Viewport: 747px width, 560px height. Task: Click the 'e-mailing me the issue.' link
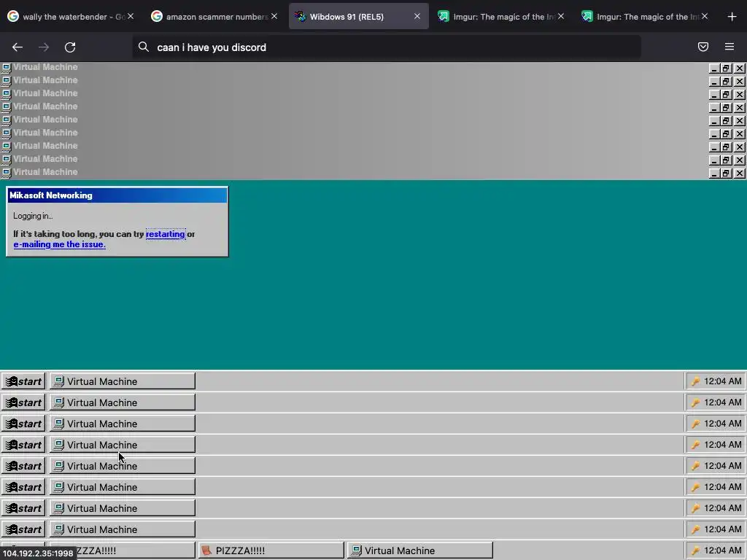tap(60, 244)
